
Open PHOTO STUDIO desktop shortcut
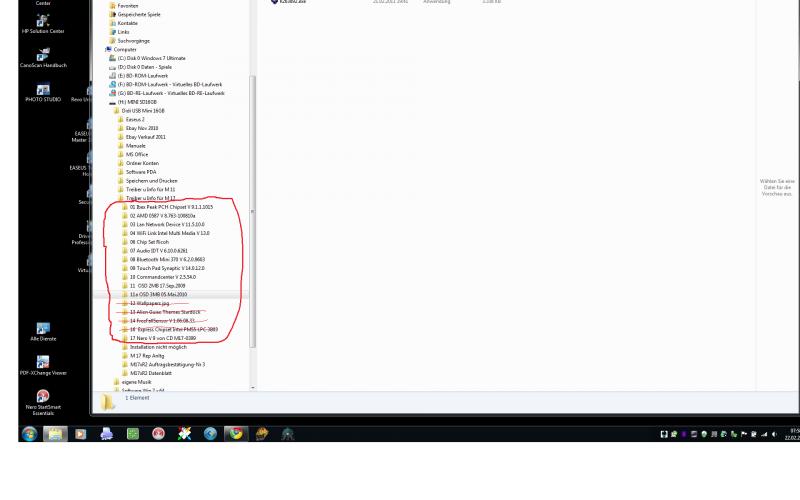coord(43,92)
